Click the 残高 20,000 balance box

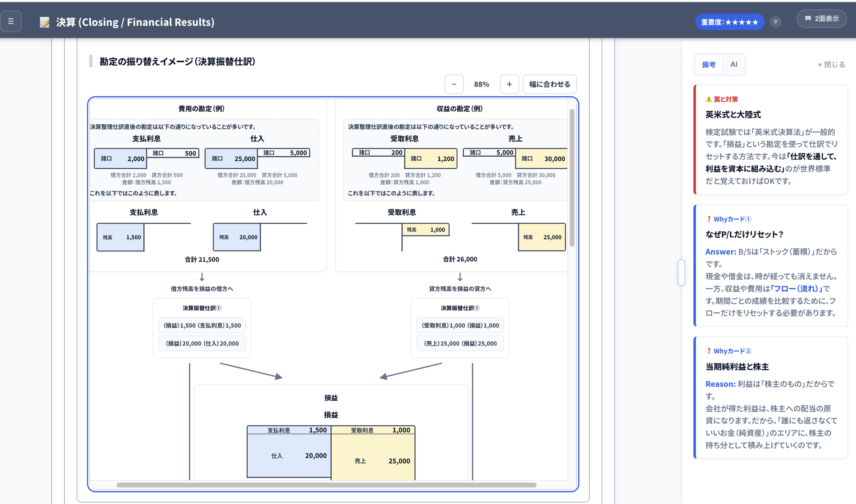click(237, 237)
